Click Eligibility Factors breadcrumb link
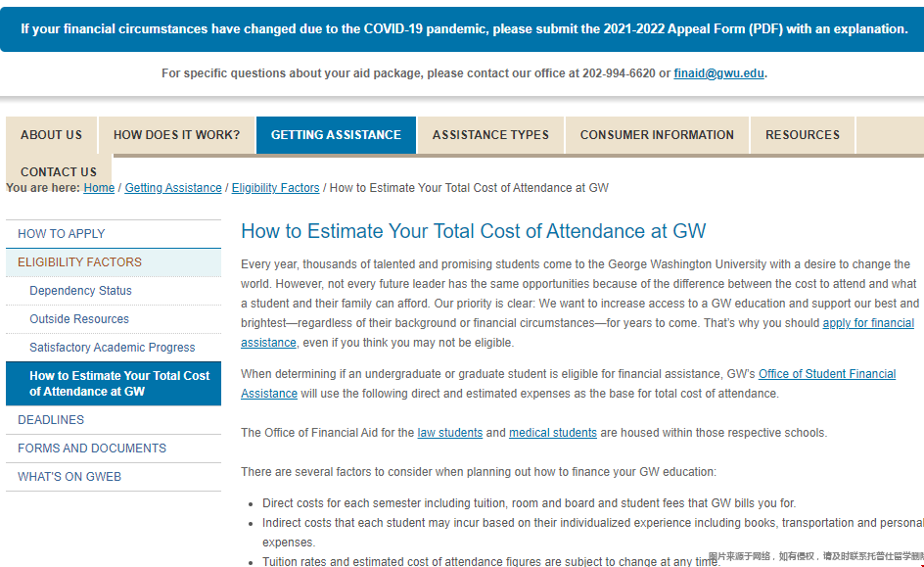 click(275, 187)
